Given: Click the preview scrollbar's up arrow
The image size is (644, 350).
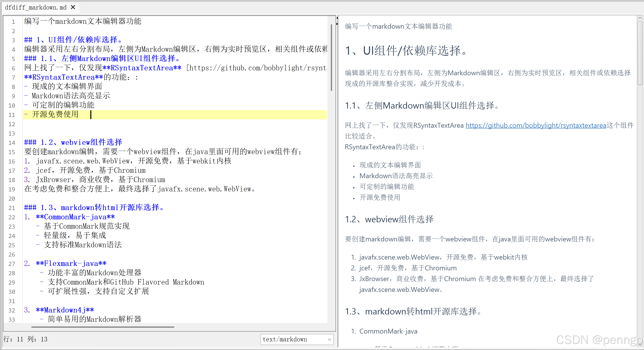Looking at the screenshot, I should click(x=640, y=18).
